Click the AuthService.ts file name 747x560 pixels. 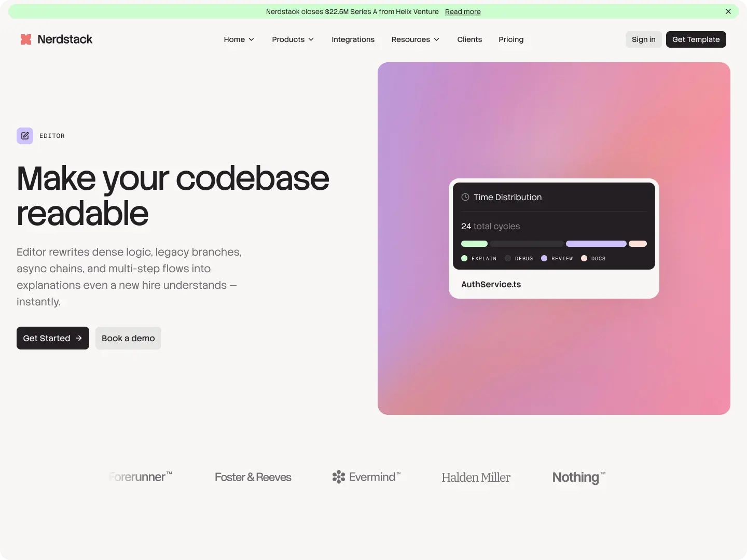[491, 284]
